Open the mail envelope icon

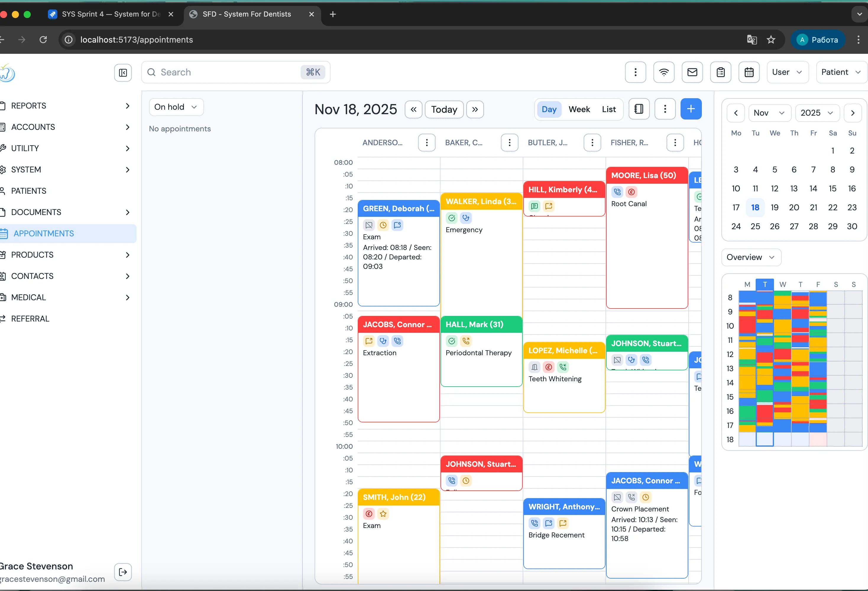click(x=692, y=72)
